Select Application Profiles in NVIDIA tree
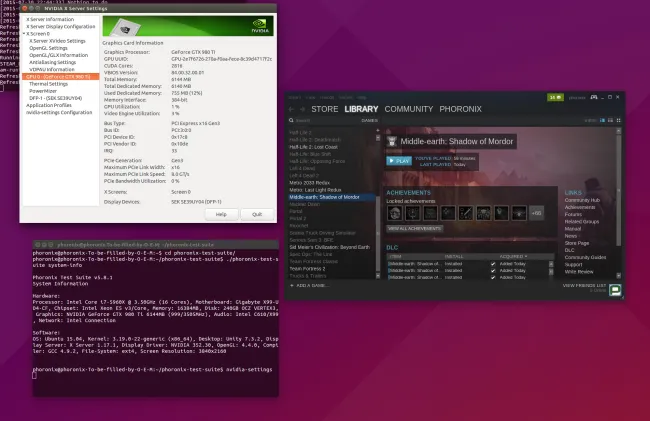The height and width of the screenshot is (421, 650). (x=49, y=105)
